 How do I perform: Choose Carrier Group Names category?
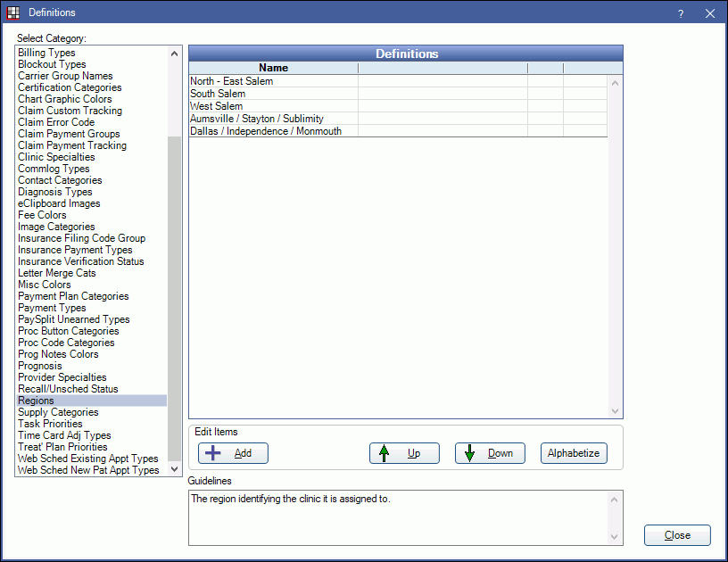(x=92, y=76)
